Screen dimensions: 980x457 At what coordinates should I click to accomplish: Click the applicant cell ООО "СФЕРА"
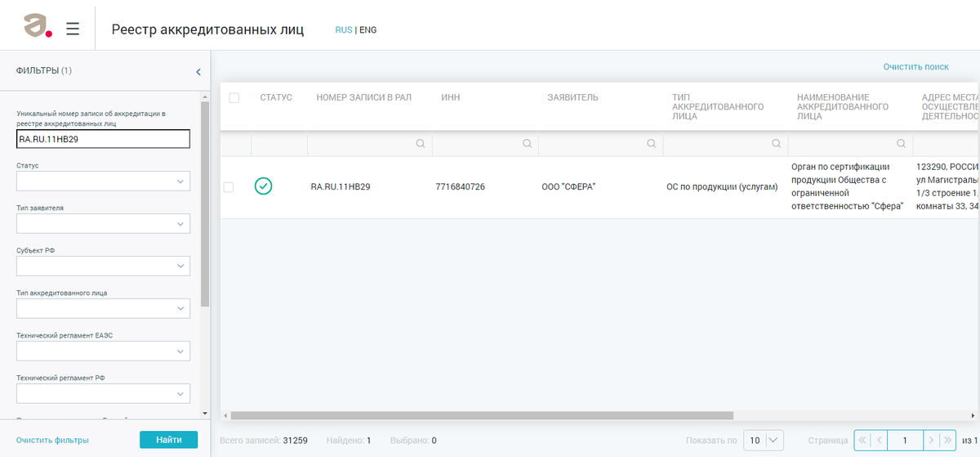[x=569, y=187]
